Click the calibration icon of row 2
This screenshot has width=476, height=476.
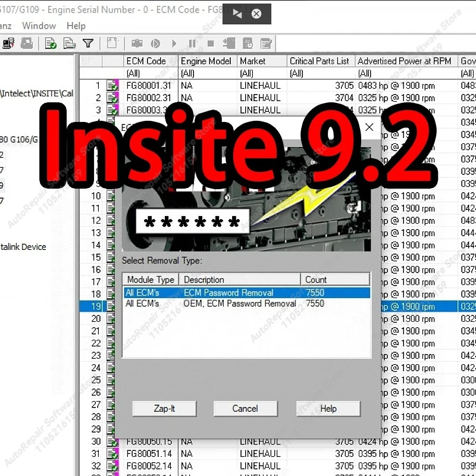click(x=112, y=98)
